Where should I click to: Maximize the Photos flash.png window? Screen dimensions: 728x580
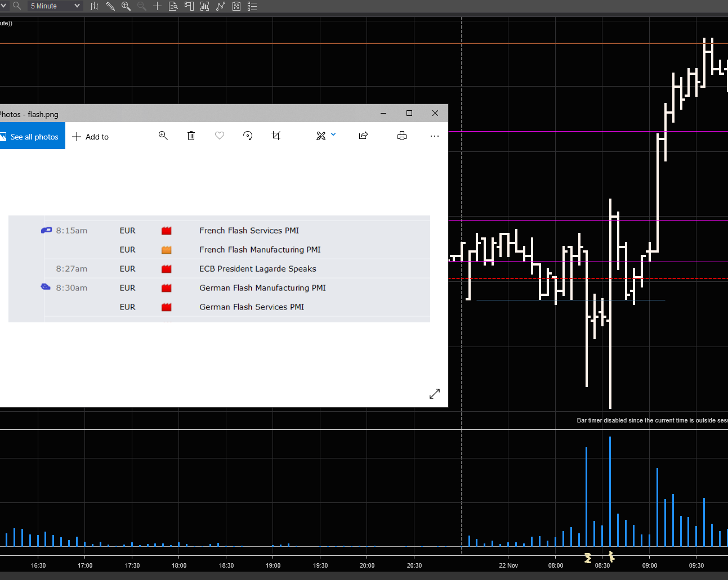pyautogui.click(x=409, y=113)
